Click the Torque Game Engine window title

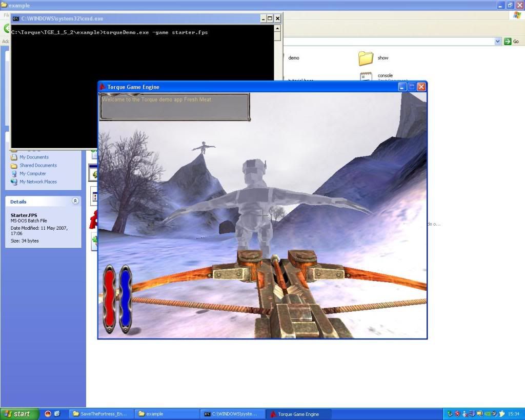(x=133, y=87)
